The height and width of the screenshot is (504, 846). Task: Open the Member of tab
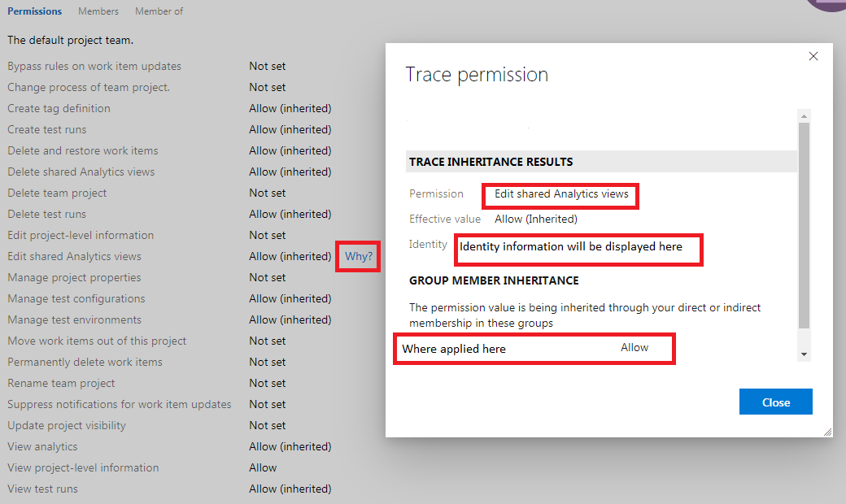coord(159,11)
